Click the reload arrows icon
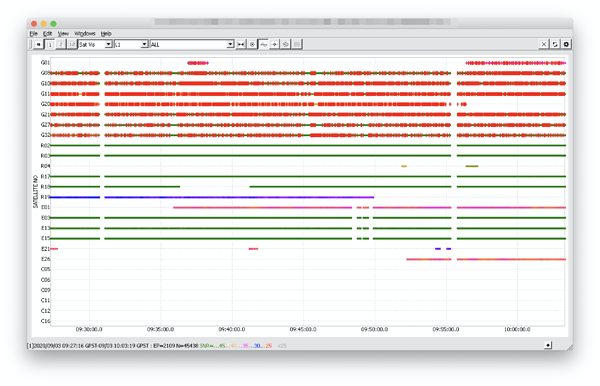 [555, 44]
